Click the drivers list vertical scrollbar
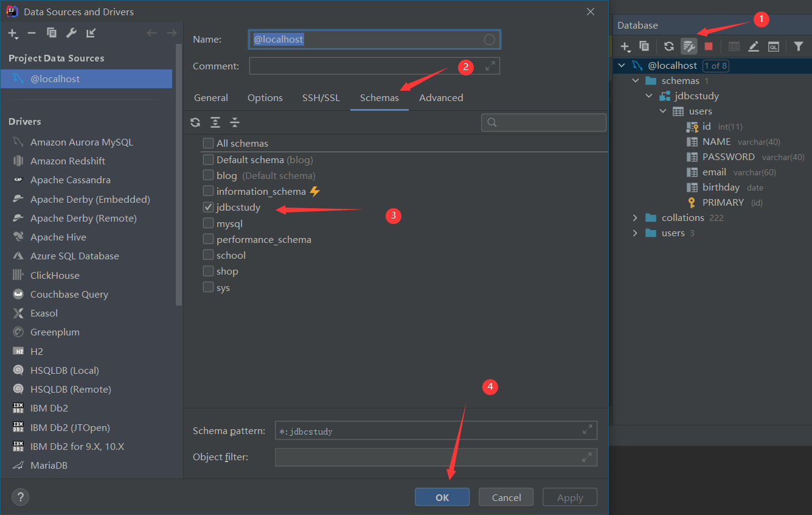 pos(179,173)
